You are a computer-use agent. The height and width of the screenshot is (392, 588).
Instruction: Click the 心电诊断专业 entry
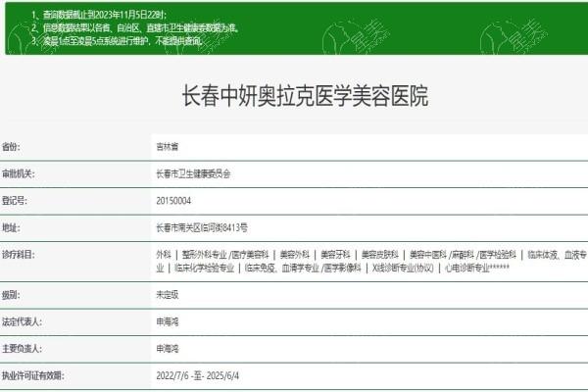click(x=467, y=268)
